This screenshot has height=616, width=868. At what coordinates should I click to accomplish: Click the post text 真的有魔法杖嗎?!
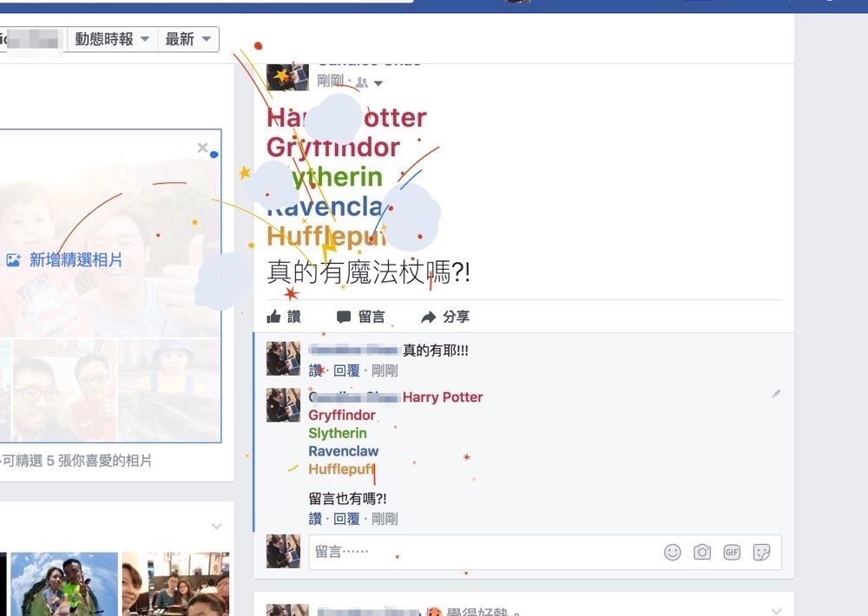[368, 272]
